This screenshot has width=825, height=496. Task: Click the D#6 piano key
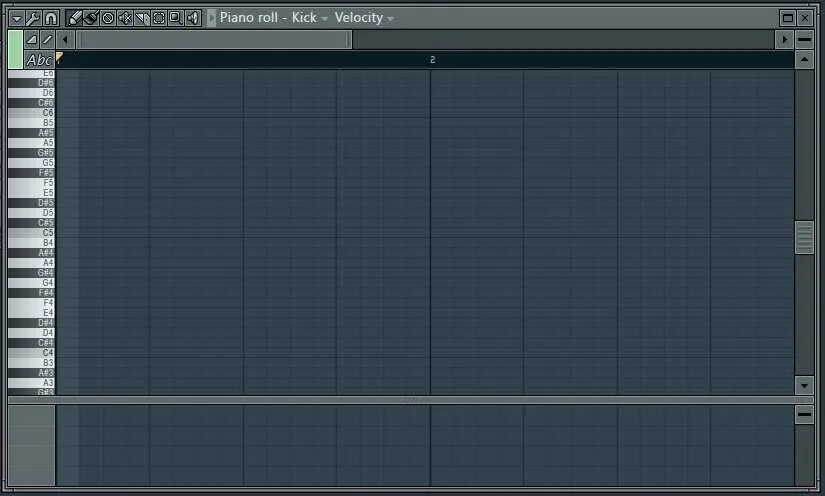[32, 83]
